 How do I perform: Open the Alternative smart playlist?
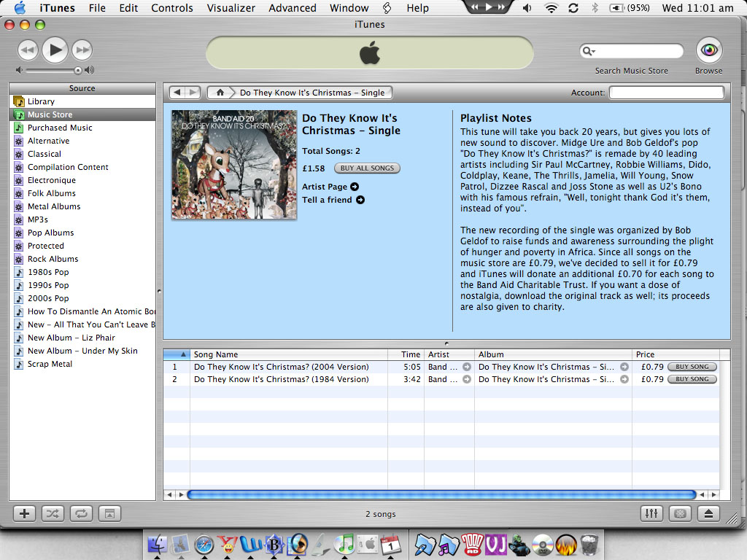(83, 141)
